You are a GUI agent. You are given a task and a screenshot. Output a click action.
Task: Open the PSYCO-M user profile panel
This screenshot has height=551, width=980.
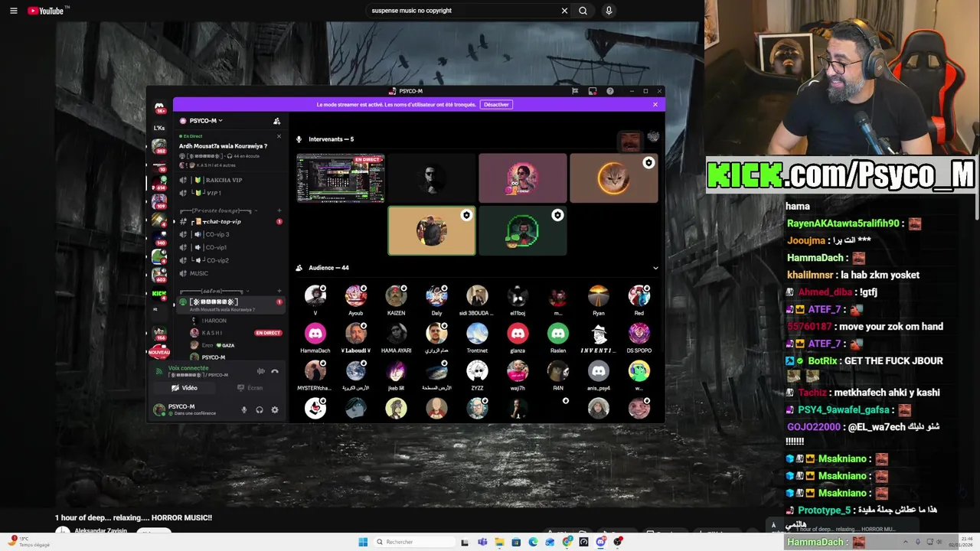tap(191, 409)
